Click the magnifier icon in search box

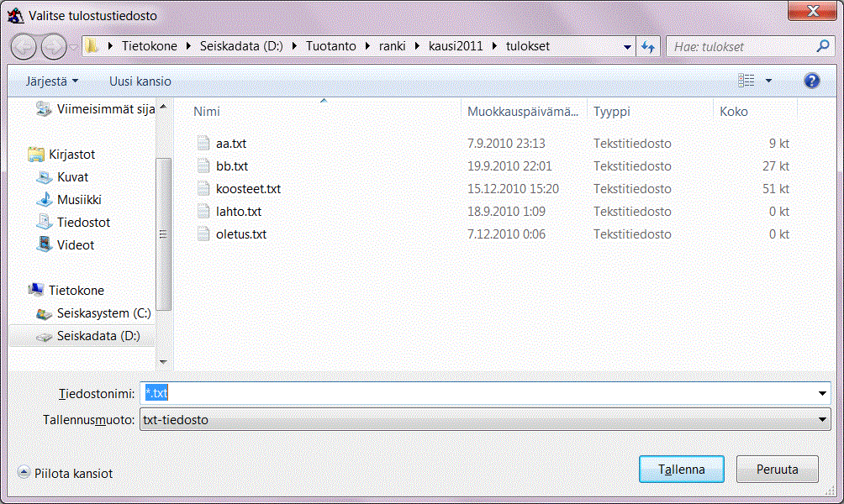(823, 47)
